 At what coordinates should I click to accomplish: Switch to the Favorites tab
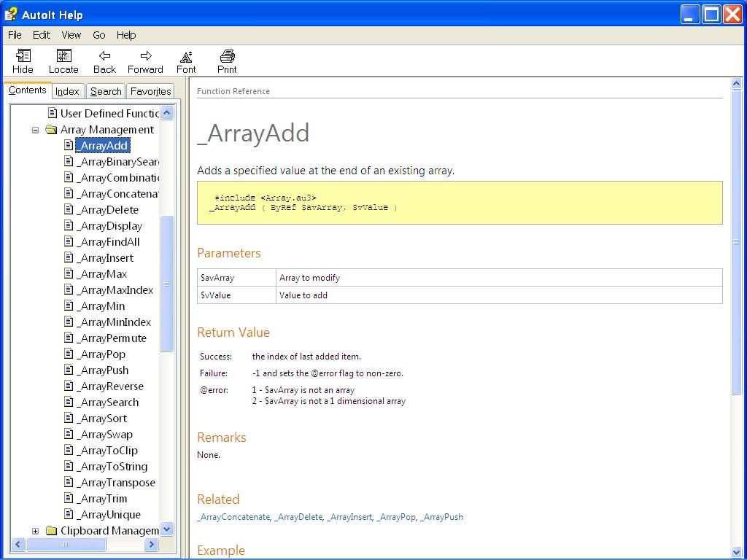point(150,91)
